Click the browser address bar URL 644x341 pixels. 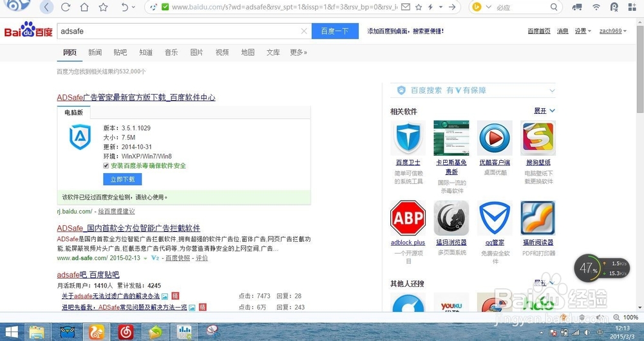pyautogui.click(x=284, y=7)
